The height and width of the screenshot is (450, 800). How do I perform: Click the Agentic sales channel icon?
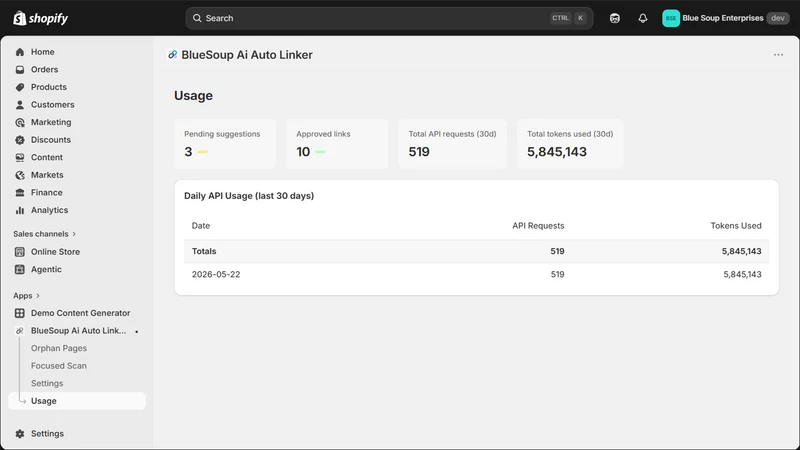20,269
